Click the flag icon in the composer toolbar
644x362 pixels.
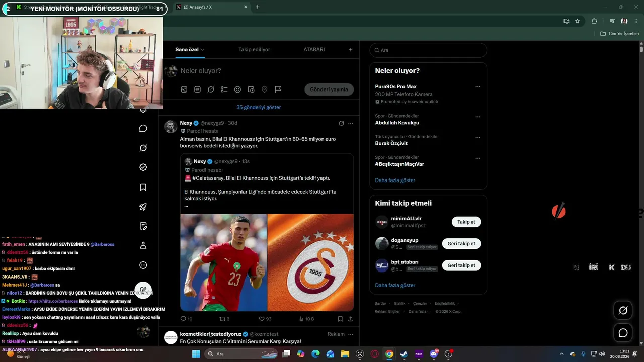coord(278,89)
